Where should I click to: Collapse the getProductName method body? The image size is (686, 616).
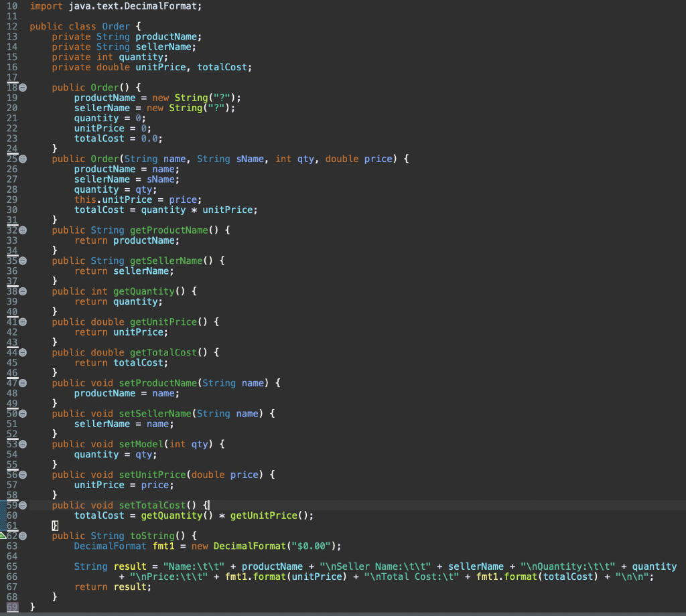pyautogui.click(x=22, y=230)
